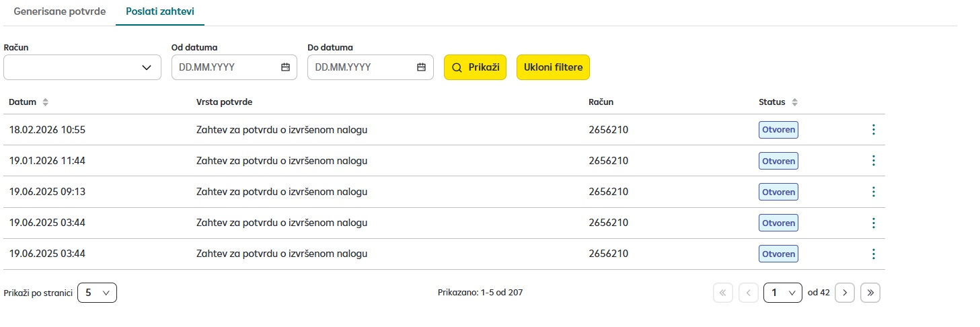Click the Prikazano: 1-5 od 207 text

(x=480, y=293)
